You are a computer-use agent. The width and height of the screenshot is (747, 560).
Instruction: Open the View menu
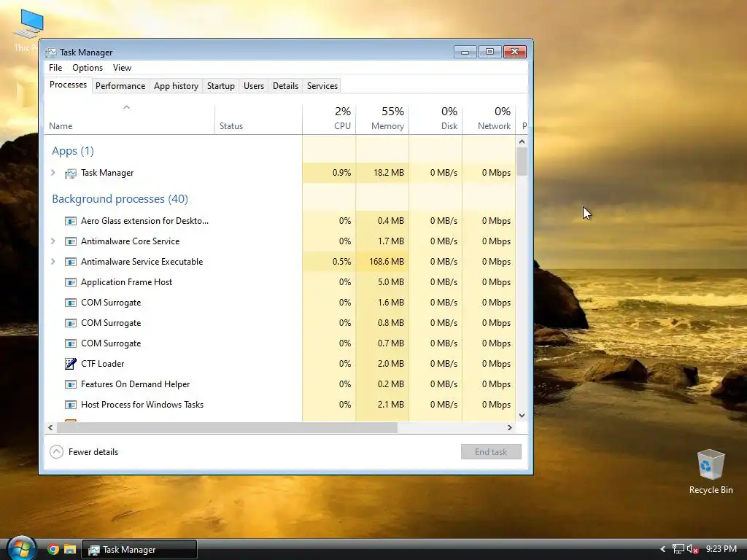122,68
